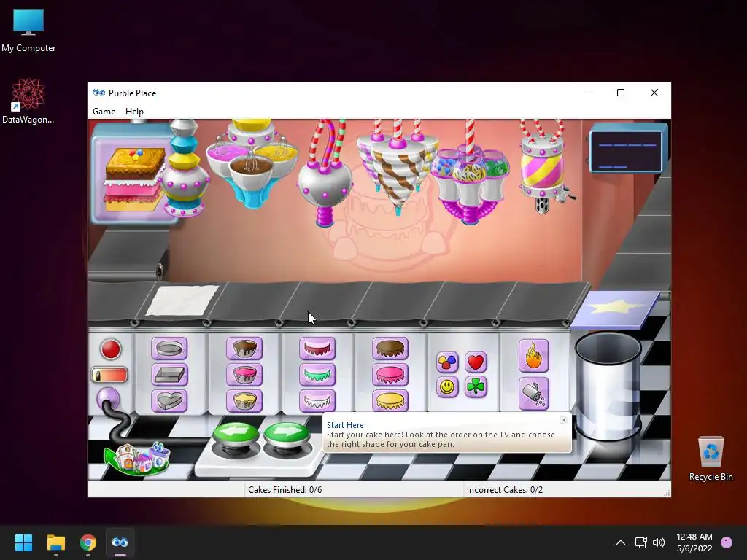Activate the sprinkles shaker button
The height and width of the screenshot is (560, 747).
click(x=533, y=394)
